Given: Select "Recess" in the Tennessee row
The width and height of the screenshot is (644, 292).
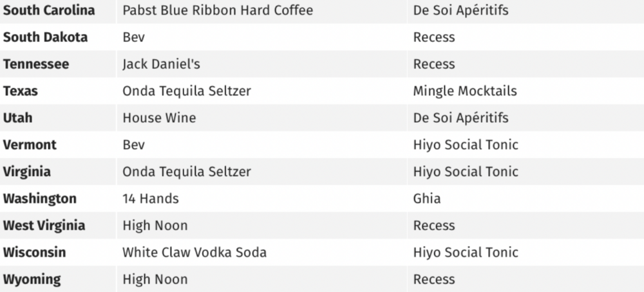Looking at the screenshot, I should click(434, 64).
